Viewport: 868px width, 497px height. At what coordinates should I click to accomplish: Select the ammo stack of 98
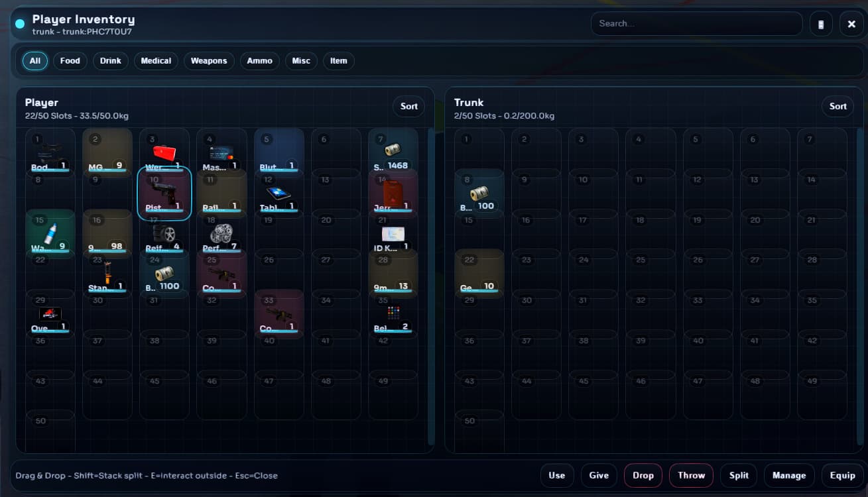click(107, 233)
